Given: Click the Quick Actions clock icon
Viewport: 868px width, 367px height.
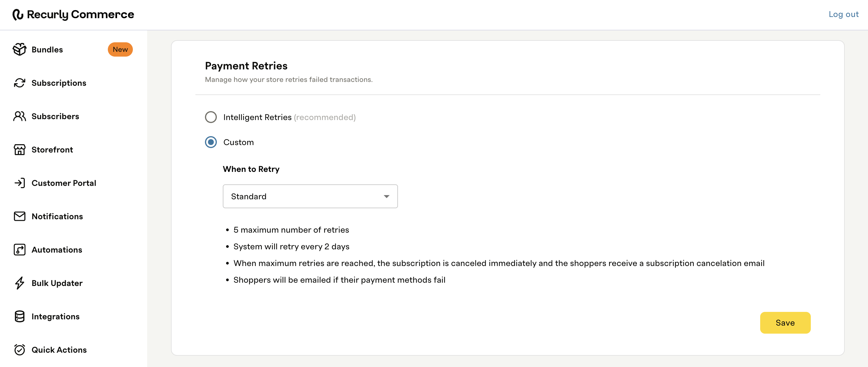Looking at the screenshot, I should click(x=20, y=350).
